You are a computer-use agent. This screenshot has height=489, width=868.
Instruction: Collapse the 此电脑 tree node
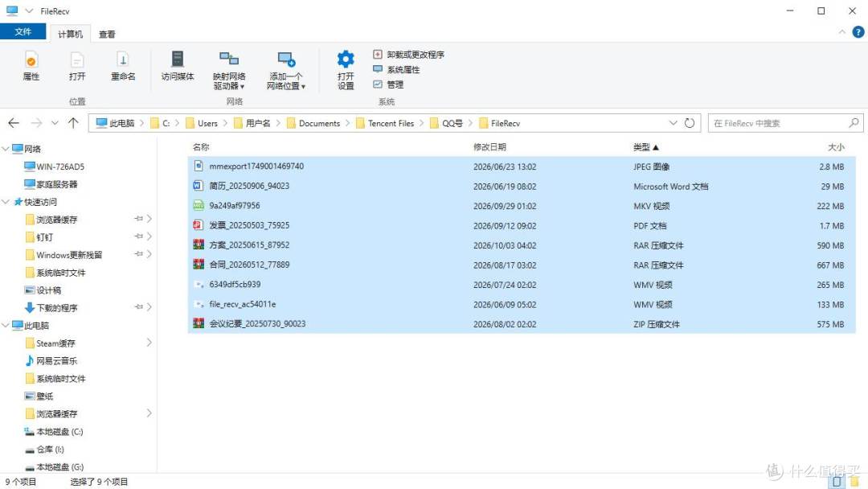(6, 325)
